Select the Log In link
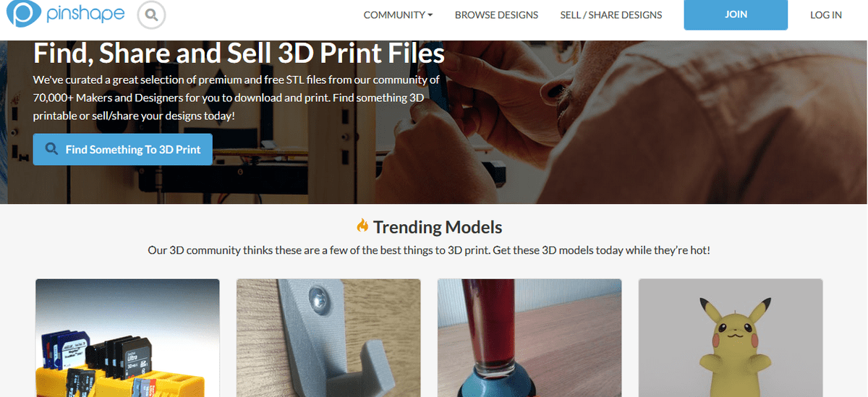The height and width of the screenshot is (397, 868). pyautogui.click(x=826, y=14)
